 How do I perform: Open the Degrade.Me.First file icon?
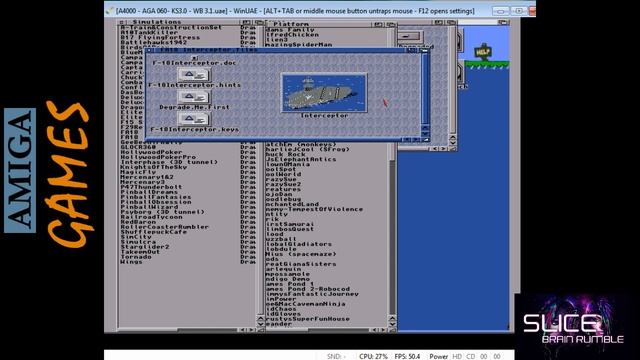tap(194, 97)
